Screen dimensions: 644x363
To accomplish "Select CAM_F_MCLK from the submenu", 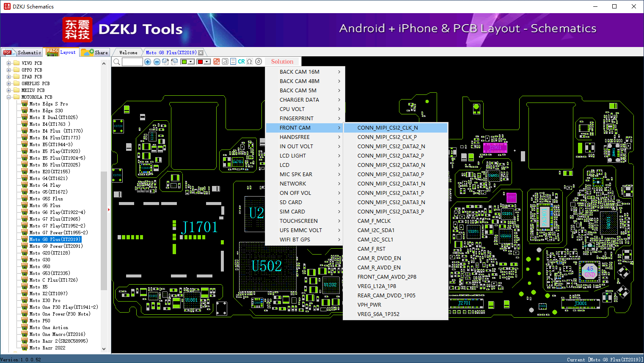I will click(374, 221).
